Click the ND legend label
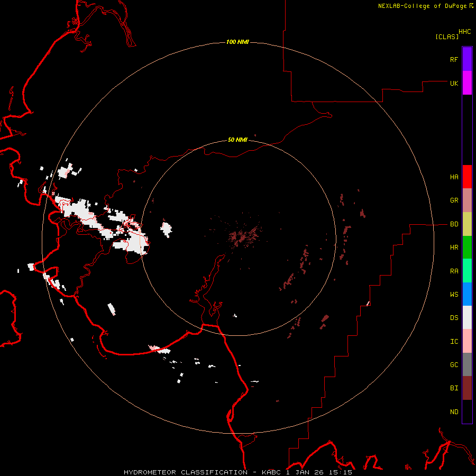Screen dimensions: 476x476 point(454,412)
